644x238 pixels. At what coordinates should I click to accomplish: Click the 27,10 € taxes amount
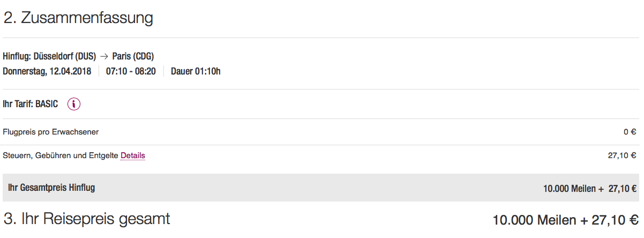click(x=622, y=156)
